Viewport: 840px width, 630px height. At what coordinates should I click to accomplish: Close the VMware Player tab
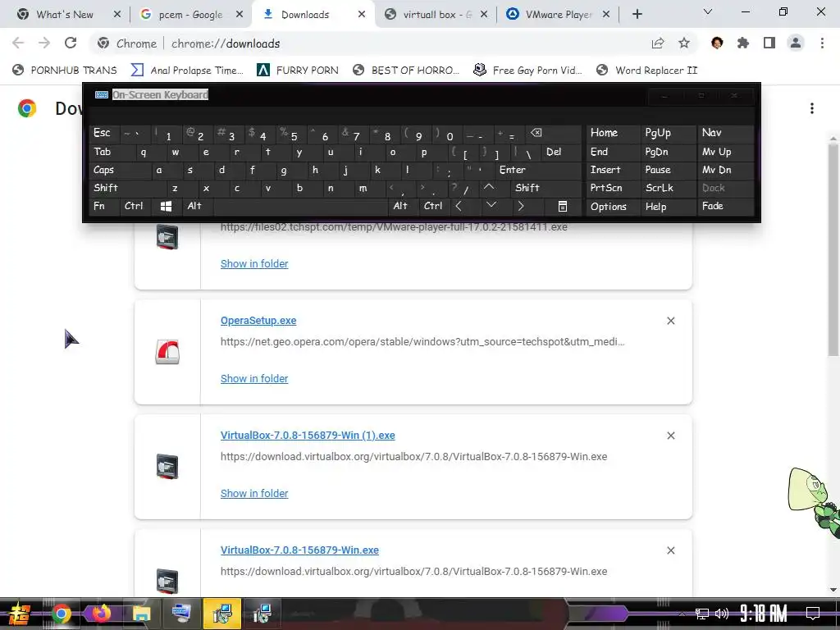point(606,15)
